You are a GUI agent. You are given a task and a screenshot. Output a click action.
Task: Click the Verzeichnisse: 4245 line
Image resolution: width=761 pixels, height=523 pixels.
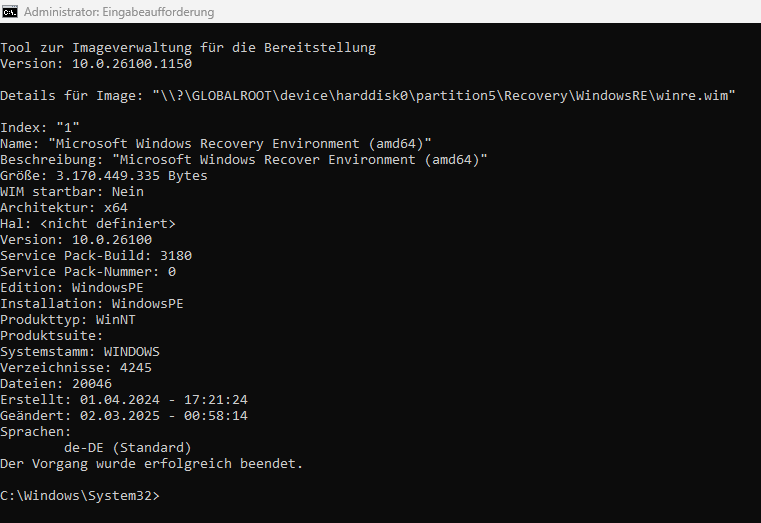point(76,368)
